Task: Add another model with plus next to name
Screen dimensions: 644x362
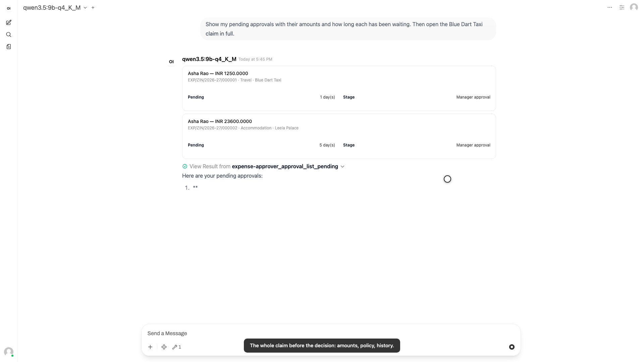Action: [x=93, y=7]
